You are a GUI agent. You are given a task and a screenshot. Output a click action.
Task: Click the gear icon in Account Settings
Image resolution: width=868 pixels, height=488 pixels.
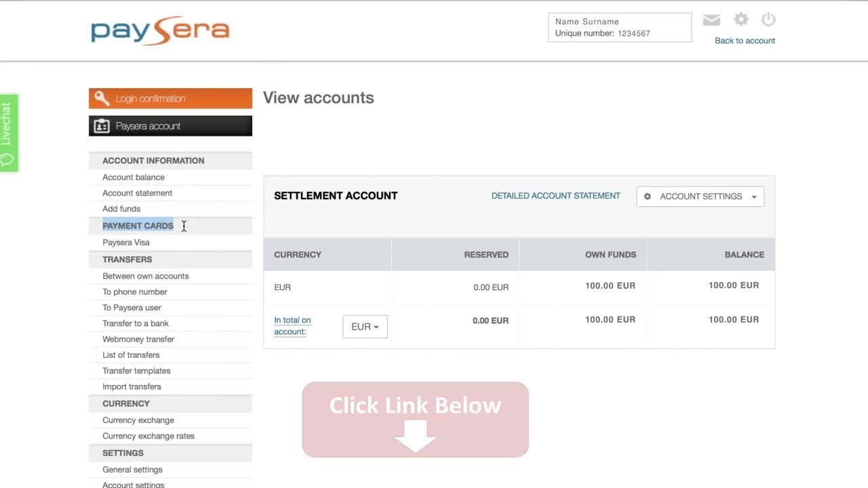(x=648, y=197)
